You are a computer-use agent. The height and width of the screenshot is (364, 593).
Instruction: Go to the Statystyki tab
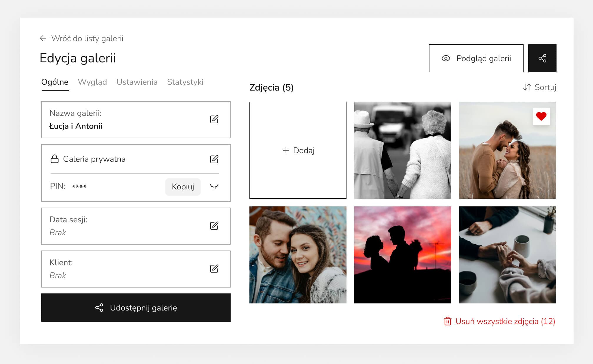(185, 82)
